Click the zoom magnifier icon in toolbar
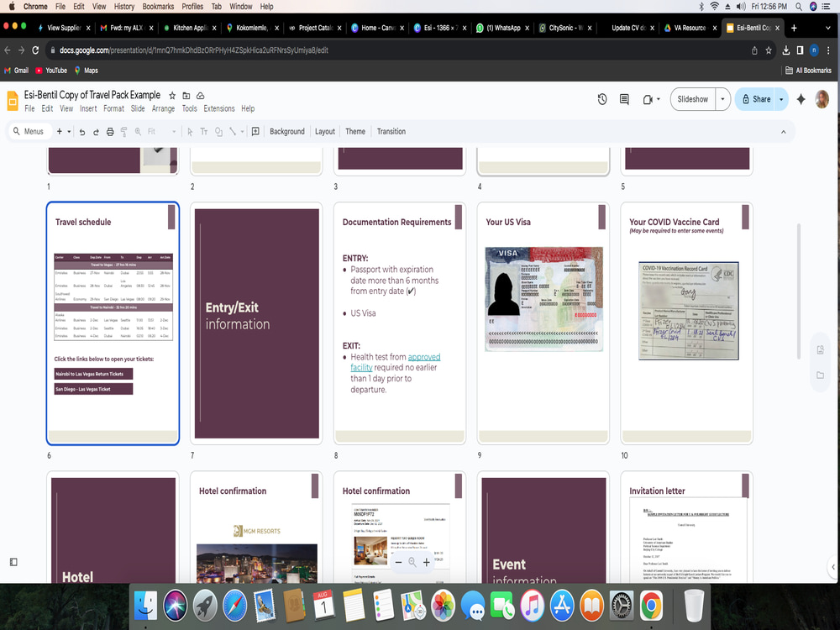Screen dimensions: 840x630 138,132
